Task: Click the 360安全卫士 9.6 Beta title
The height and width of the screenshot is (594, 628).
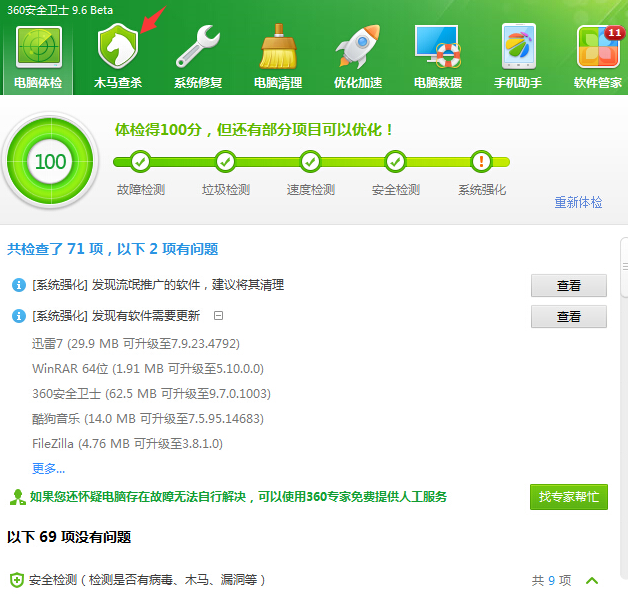Action: [x=60, y=10]
